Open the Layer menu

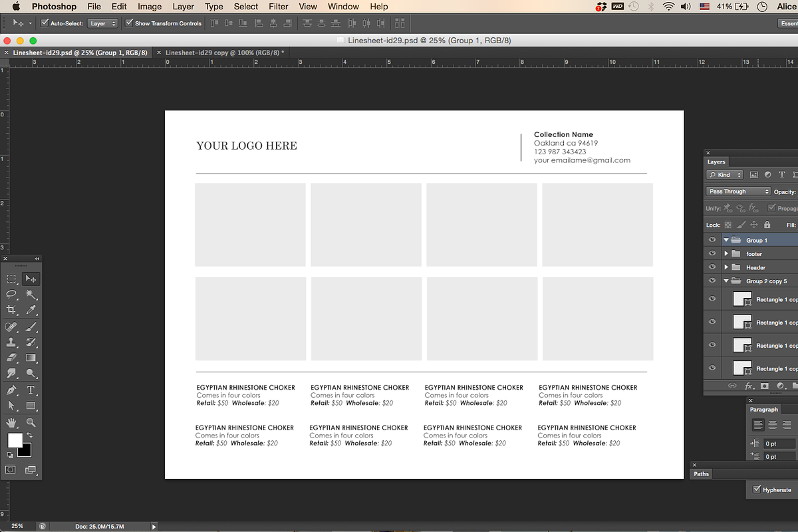point(184,7)
